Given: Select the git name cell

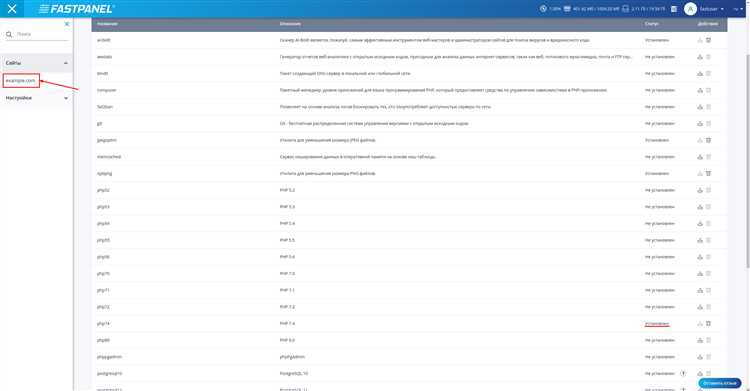Looking at the screenshot, I should [99, 123].
